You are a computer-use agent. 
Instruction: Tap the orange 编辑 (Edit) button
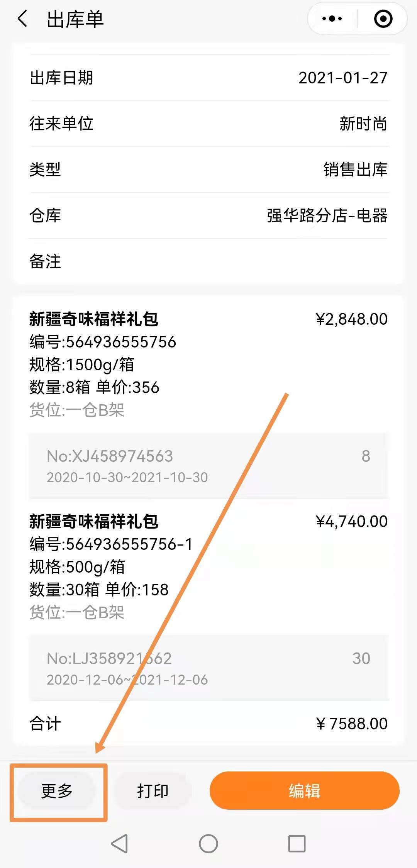click(x=304, y=791)
